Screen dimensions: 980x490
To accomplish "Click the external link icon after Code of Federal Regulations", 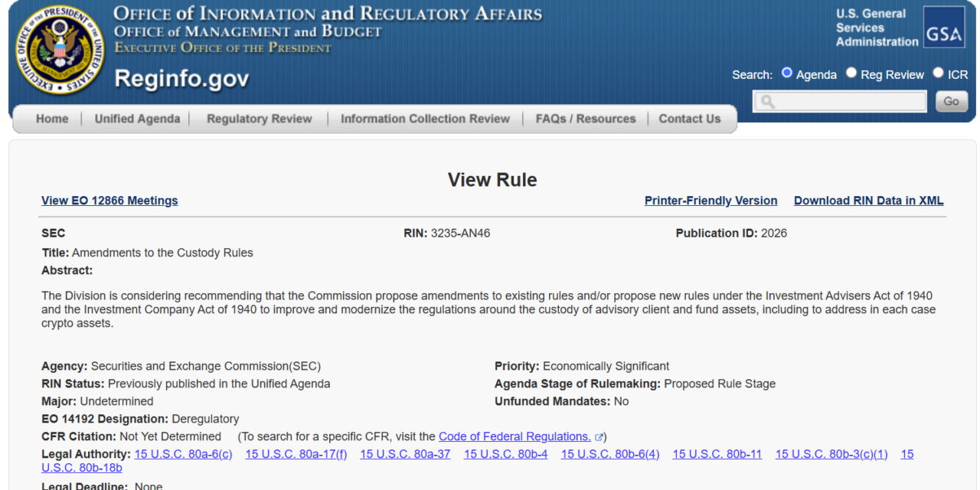I will click(x=599, y=437).
